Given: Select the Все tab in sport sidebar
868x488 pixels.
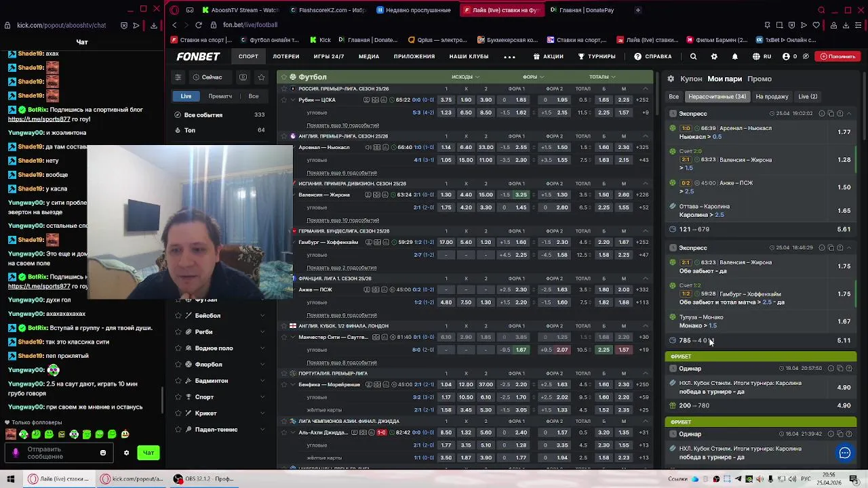Looking at the screenshot, I should click(x=254, y=96).
